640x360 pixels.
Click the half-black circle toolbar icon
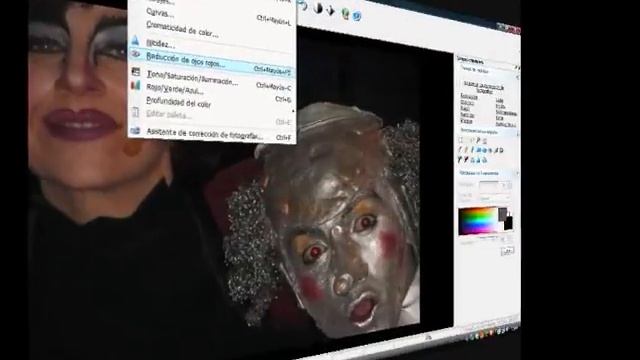pos(318,8)
